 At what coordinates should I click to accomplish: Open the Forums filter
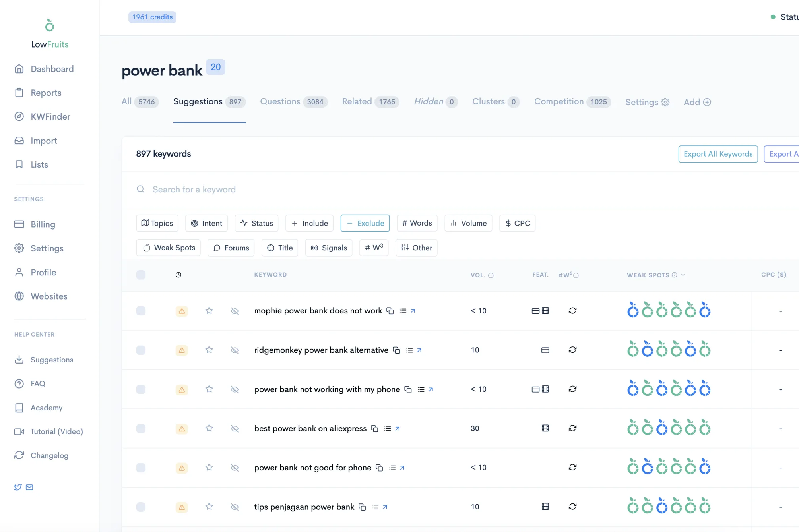click(231, 248)
